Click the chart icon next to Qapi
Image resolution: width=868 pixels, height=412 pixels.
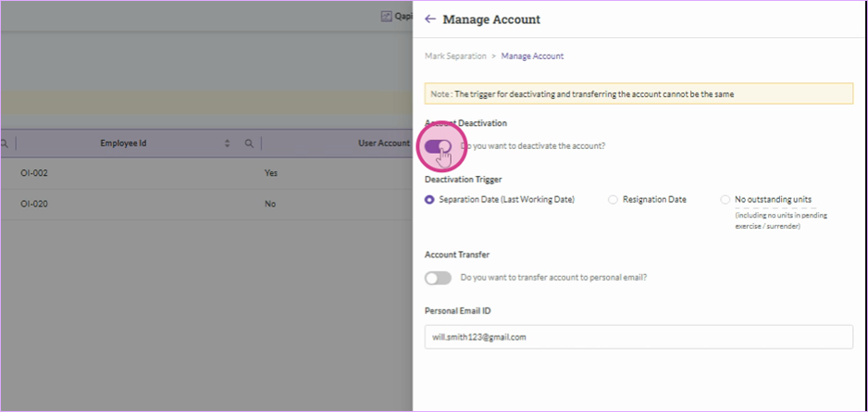[x=387, y=17]
